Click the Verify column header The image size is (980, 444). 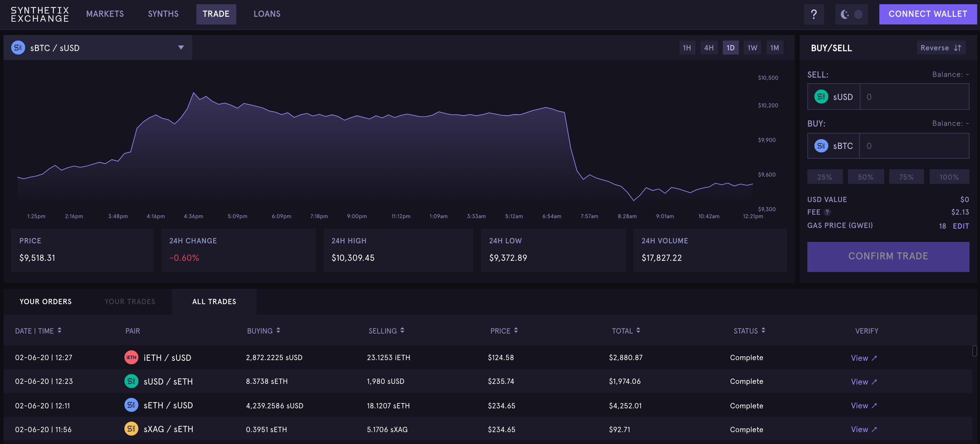coord(867,331)
